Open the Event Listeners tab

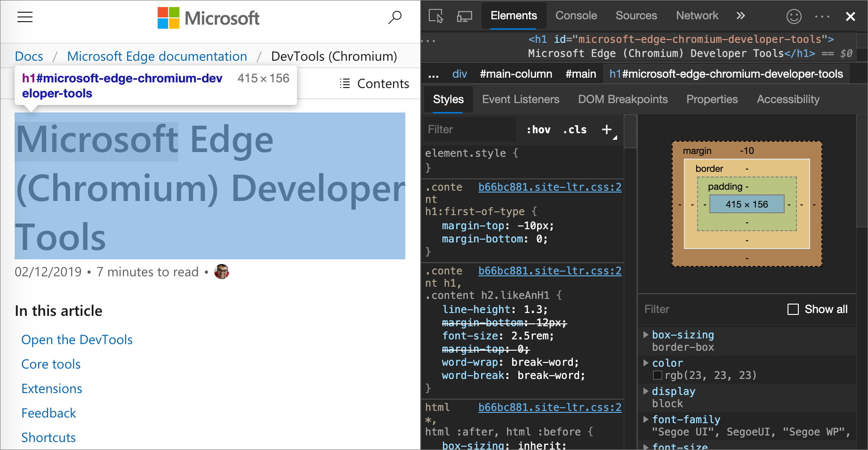(521, 99)
